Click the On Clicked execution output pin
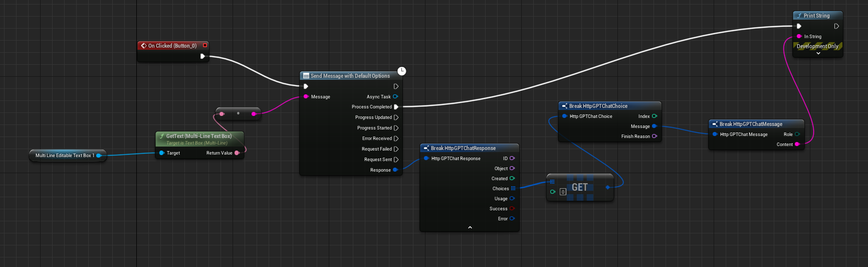Image resolution: width=868 pixels, height=267 pixels. pyautogui.click(x=202, y=56)
